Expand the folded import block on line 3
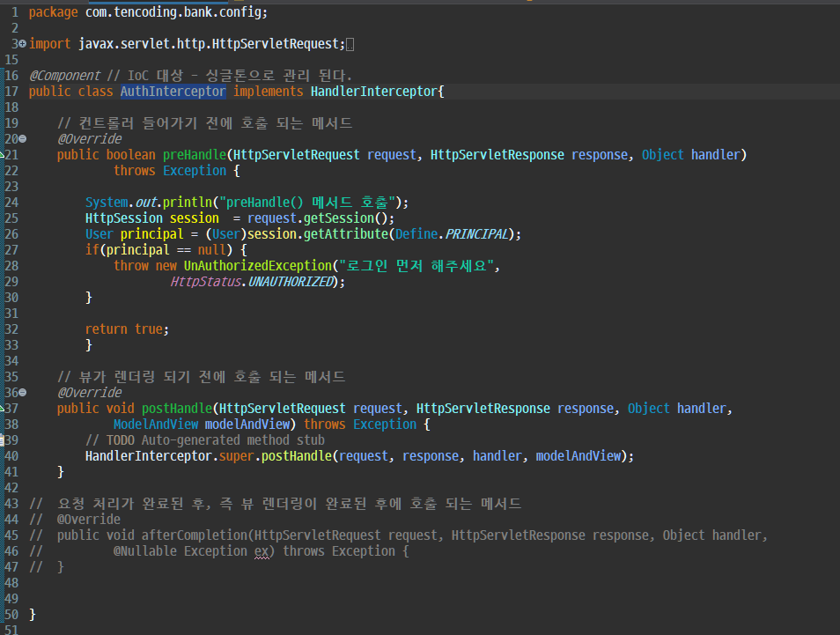 click(23, 43)
